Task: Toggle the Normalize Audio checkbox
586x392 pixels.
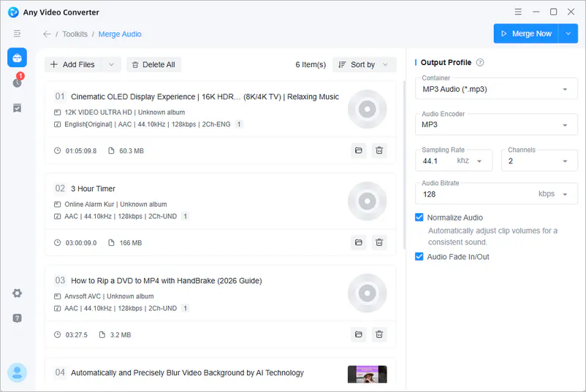Action: tap(419, 218)
